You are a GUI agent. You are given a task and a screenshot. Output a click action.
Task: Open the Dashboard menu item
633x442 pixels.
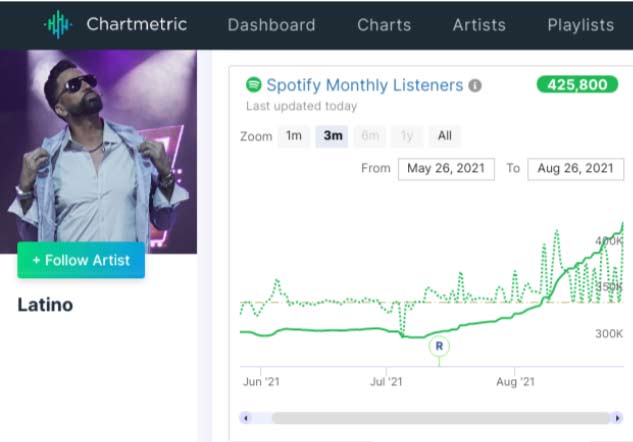271,25
